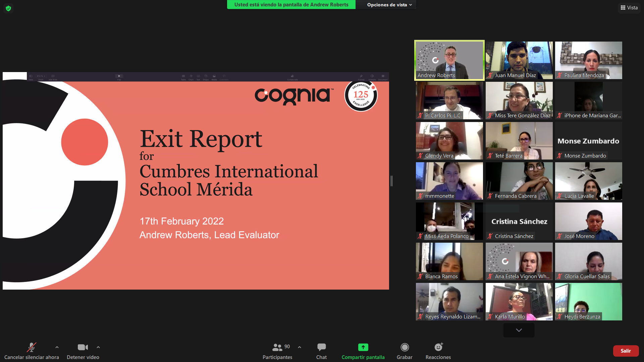The image size is (644, 362).
Task: Click Keynote View icon in shared screen
Action: point(31,76)
